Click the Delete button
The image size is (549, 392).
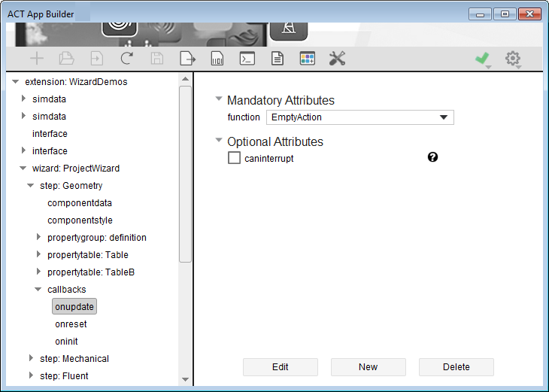[x=456, y=366]
